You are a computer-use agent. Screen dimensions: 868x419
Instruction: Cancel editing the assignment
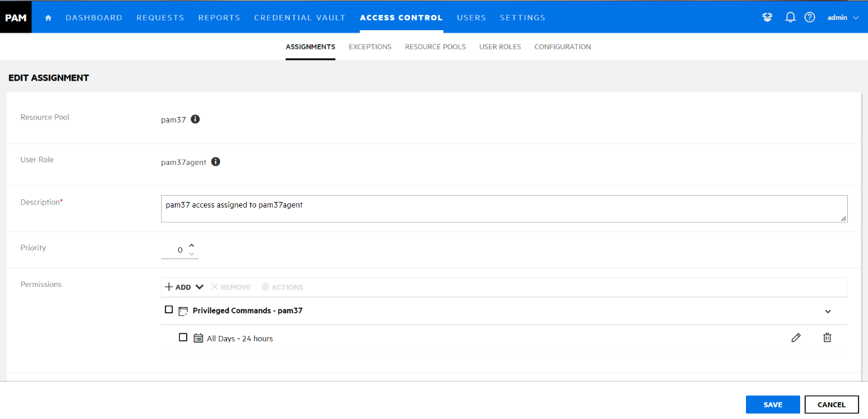[831, 405]
